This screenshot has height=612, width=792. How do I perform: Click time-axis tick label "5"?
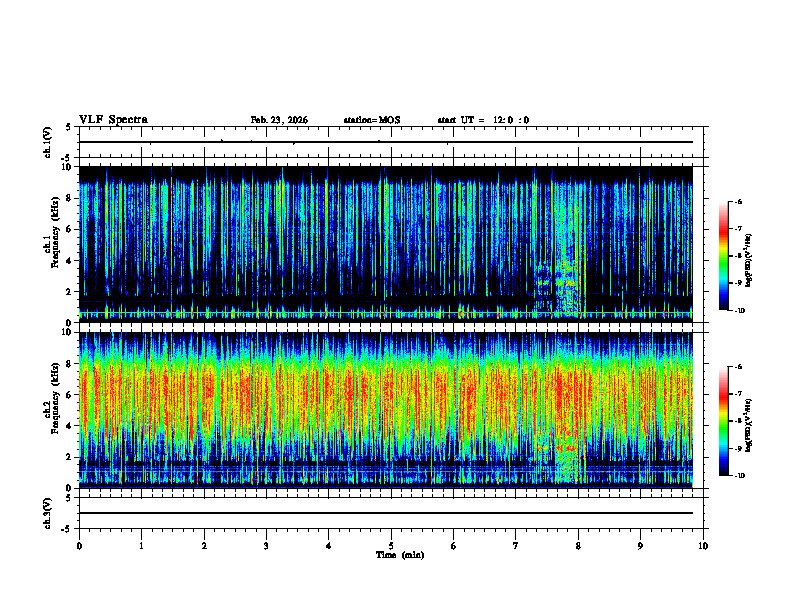(x=391, y=546)
